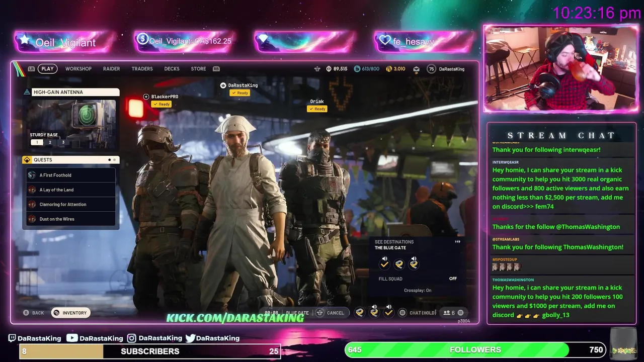
Task: Click the Instagram icon in social bar
Action: point(132,338)
